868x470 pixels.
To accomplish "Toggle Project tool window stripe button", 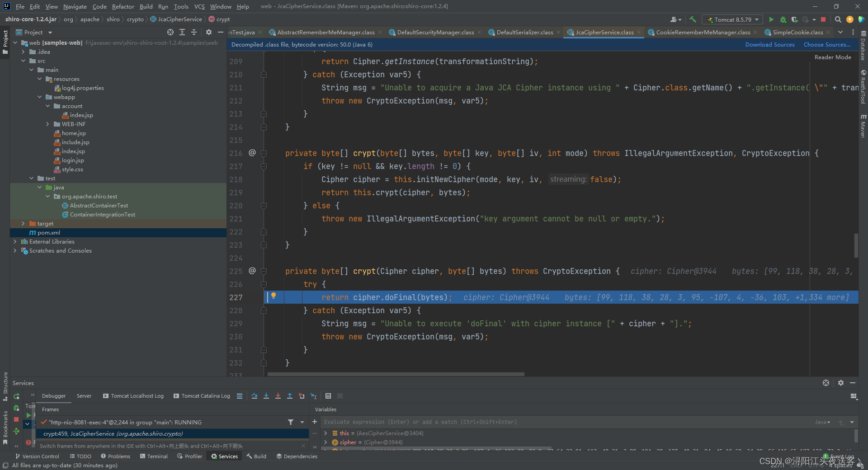I will (x=5, y=42).
